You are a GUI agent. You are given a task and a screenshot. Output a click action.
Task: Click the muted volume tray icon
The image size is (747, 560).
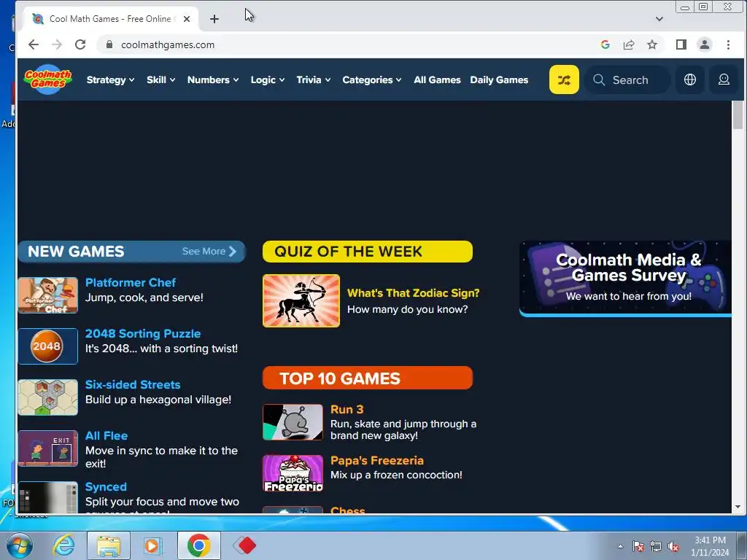click(673, 546)
